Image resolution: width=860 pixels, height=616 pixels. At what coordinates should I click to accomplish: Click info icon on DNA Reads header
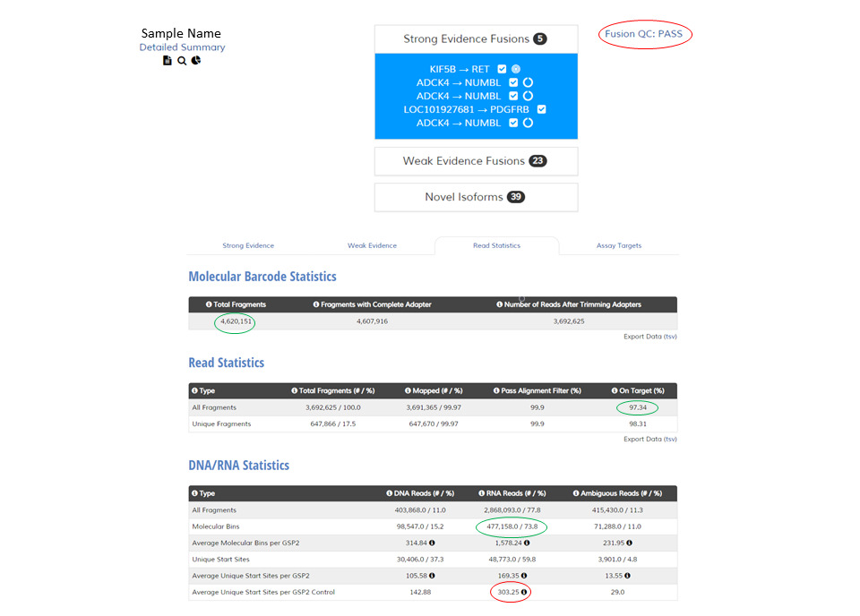pos(389,493)
